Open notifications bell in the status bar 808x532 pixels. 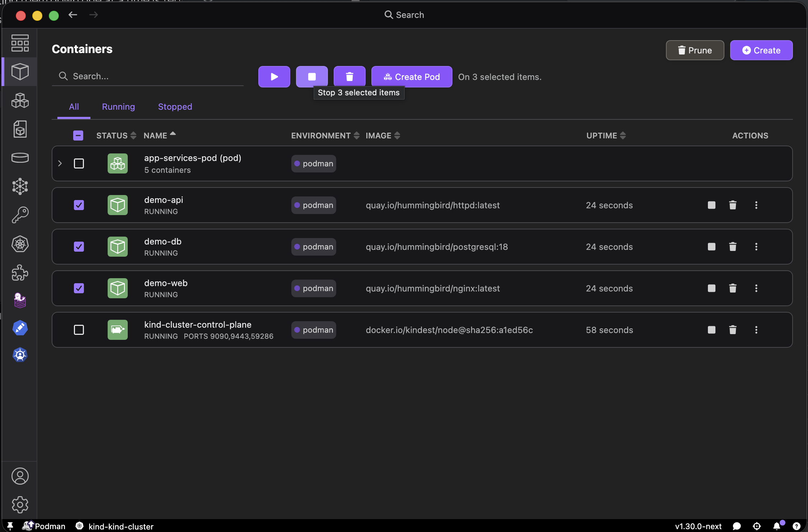click(x=777, y=526)
